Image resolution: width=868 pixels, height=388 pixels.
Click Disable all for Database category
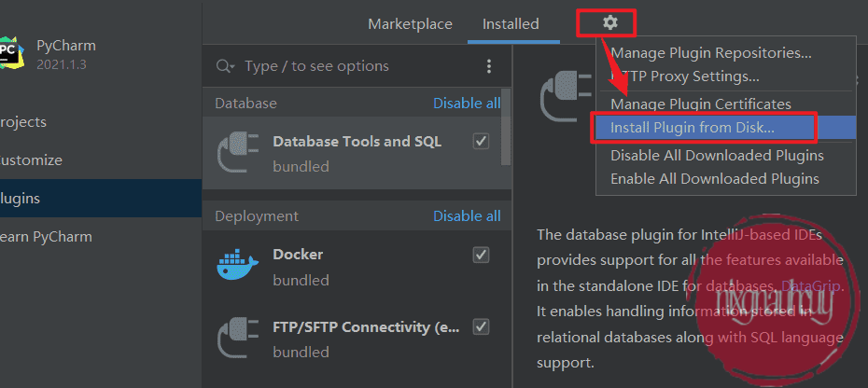[x=467, y=104]
